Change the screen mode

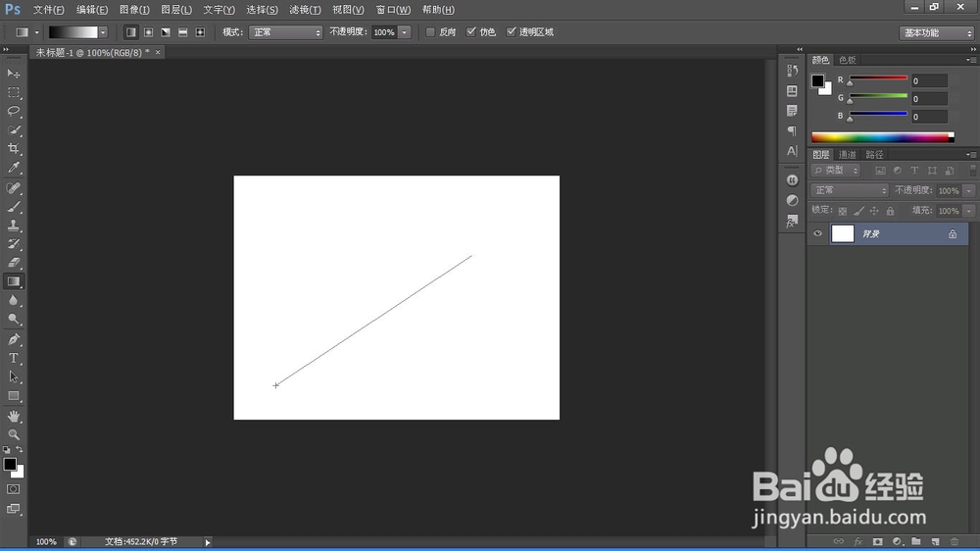[x=13, y=509]
